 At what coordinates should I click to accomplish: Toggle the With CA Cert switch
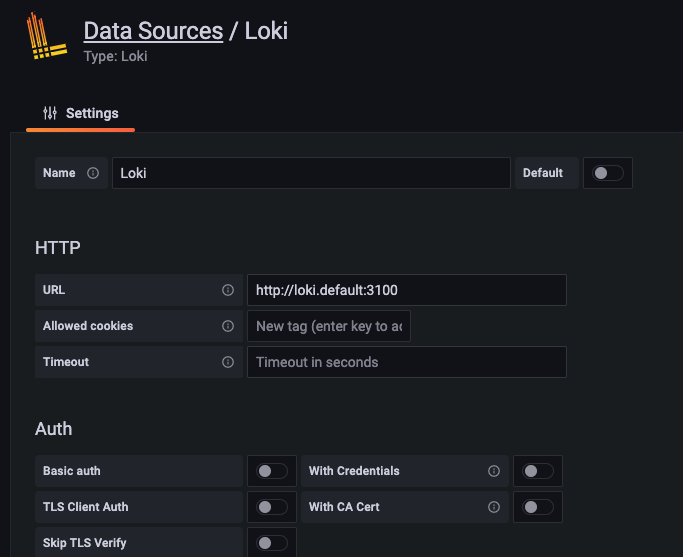pos(538,507)
